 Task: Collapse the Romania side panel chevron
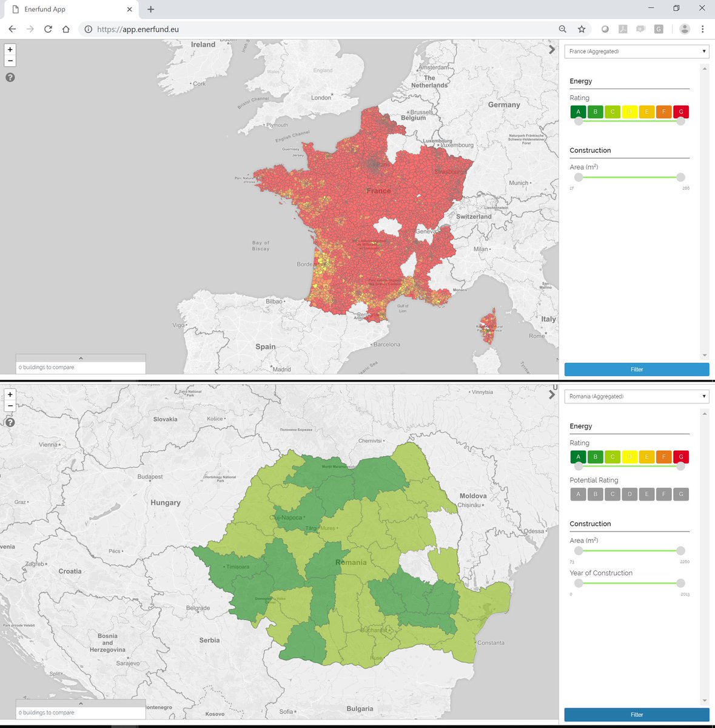pyautogui.click(x=551, y=395)
